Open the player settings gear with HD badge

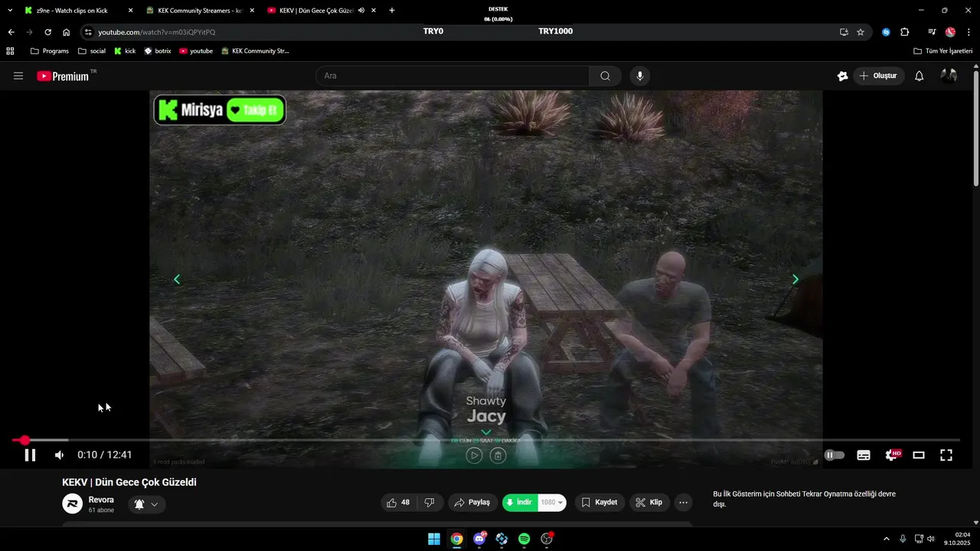click(x=892, y=455)
